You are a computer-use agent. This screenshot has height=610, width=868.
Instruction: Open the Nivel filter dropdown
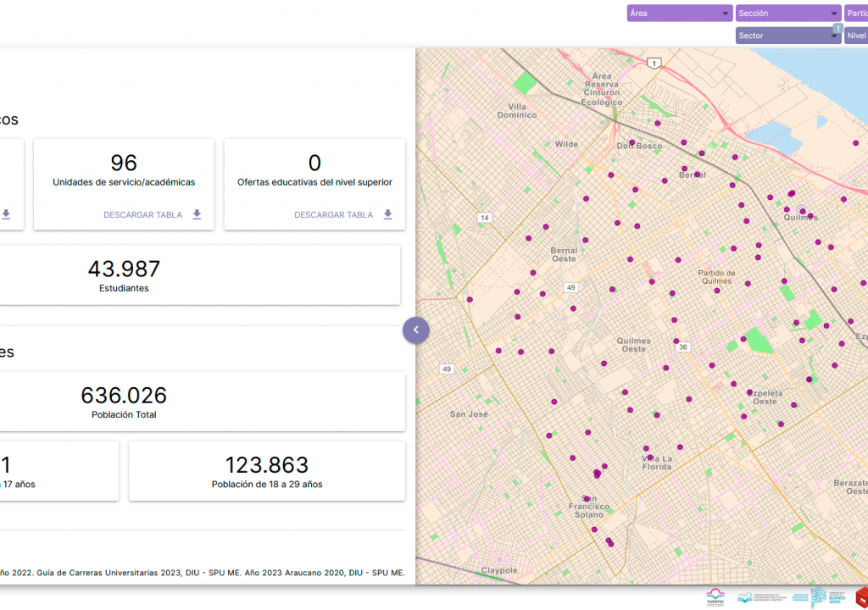point(856,36)
